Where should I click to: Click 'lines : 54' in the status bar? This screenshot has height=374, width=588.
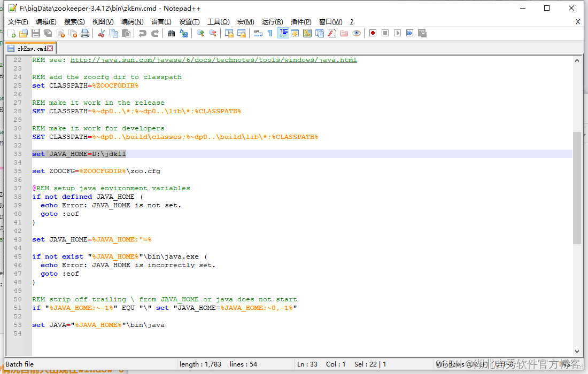coord(243,364)
